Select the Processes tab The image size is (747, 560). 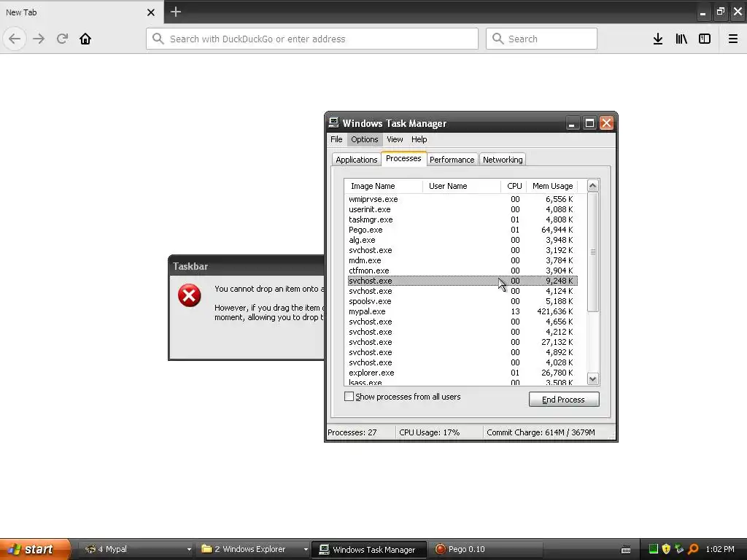tap(403, 158)
